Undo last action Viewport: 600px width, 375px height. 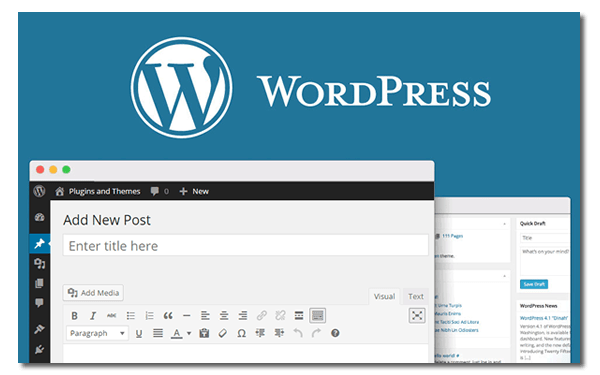[298, 333]
